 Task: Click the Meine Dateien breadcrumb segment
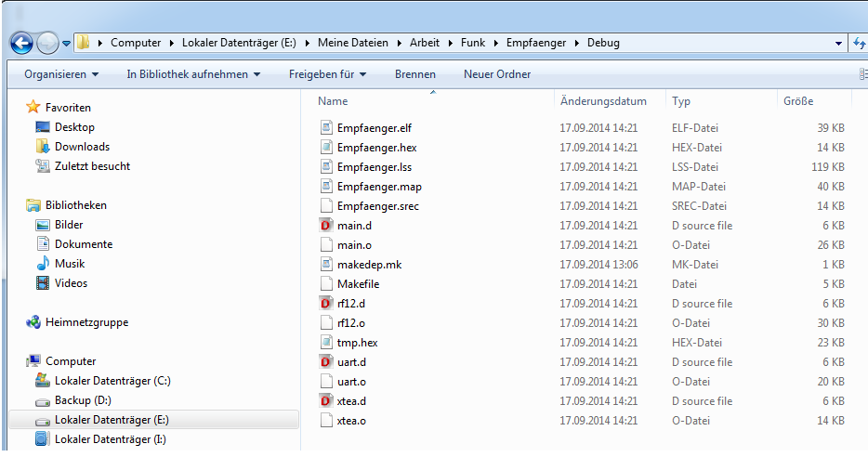pos(352,43)
